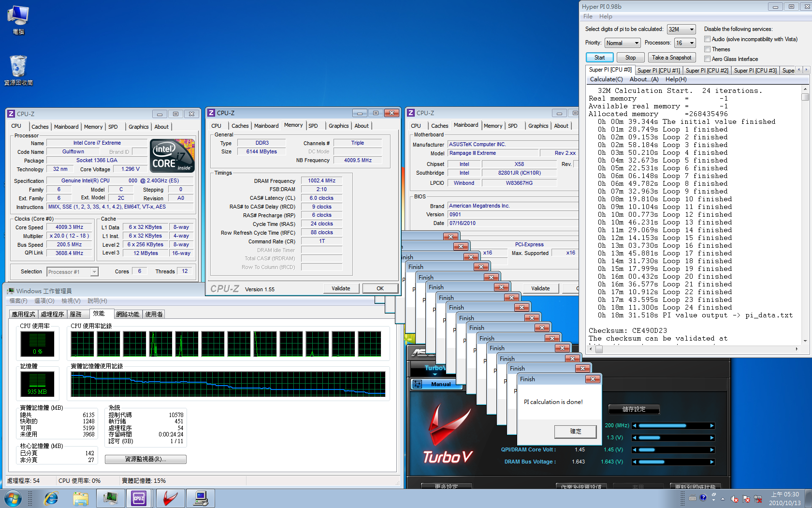Adjust the QPI/DRAM Core Volt slider bar
812x508 pixels.
(673, 450)
